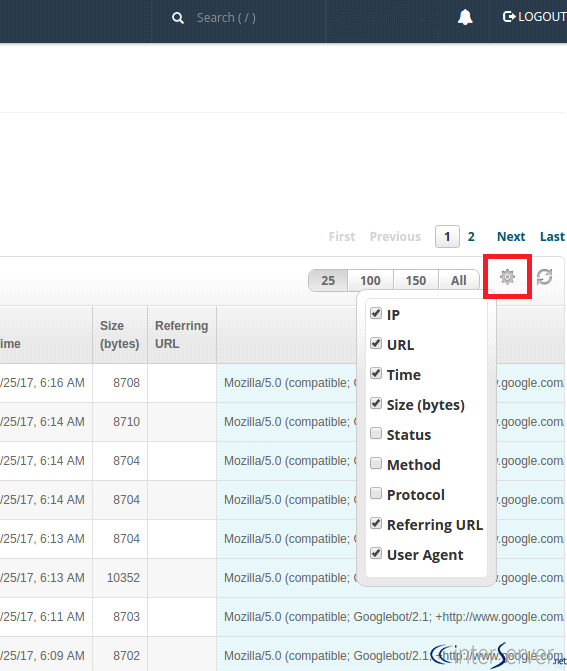Click the logout arrow icon
567x671 pixels.
pos(509,17)
